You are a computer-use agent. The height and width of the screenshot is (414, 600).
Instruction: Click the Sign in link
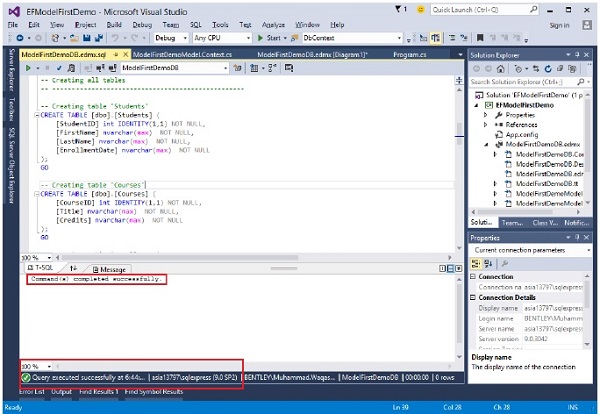click(559, 24)
